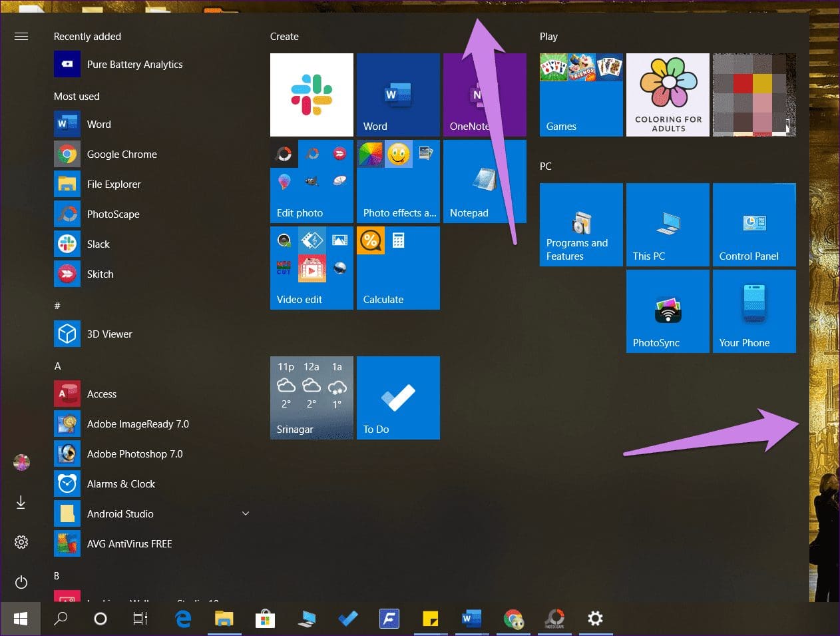Open the F-letter app on taskbar

pos(389,619)
